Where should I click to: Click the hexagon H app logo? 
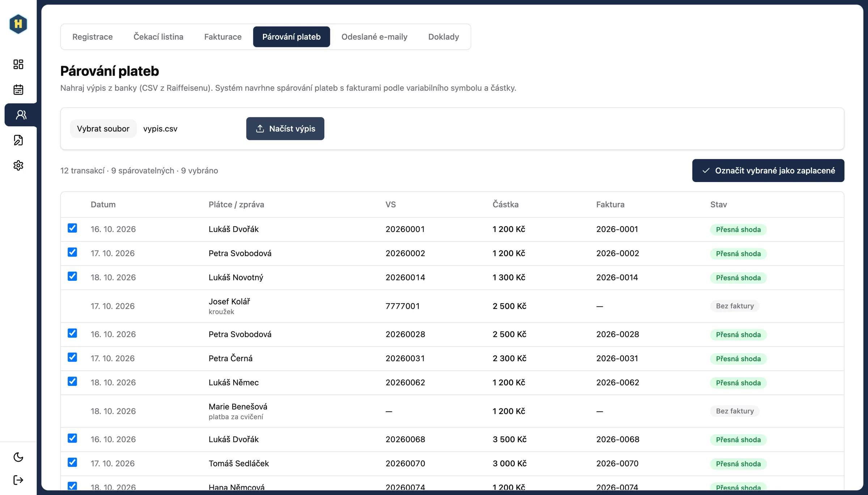pos(18,24)
